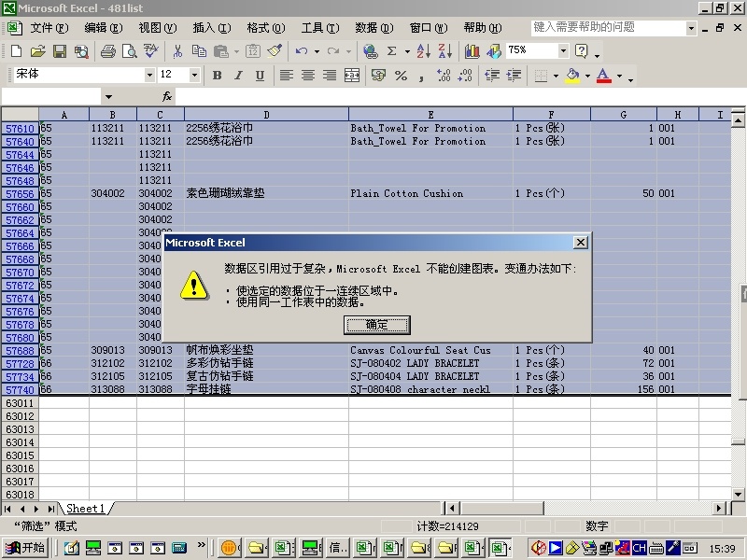
Task: Click the vertical scrollbar down arrow
Action: point(738,495)
